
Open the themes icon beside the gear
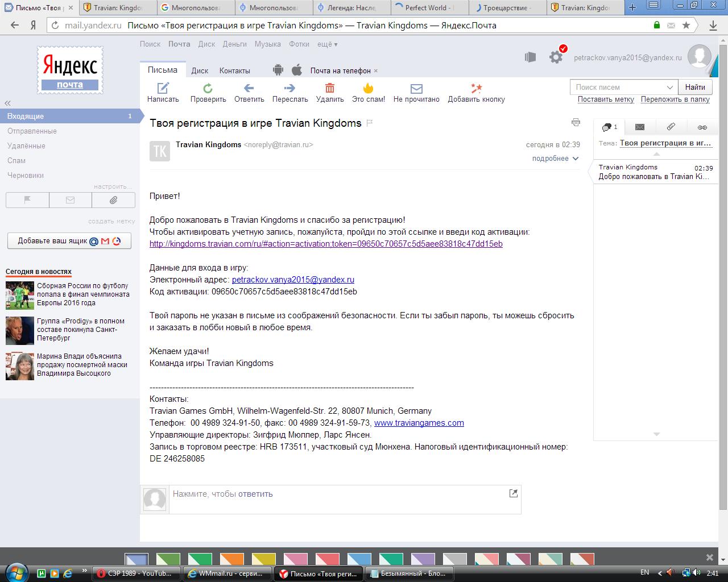530,57
